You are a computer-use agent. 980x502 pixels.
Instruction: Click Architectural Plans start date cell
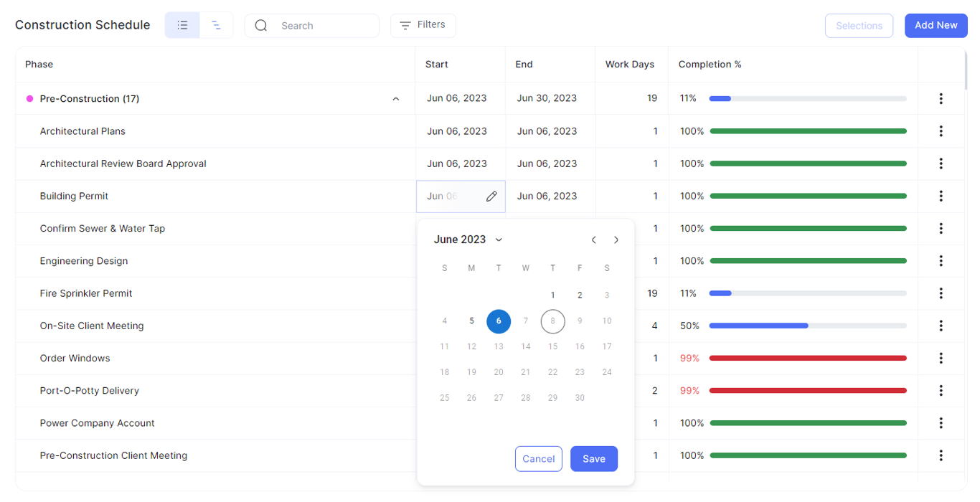point(460,131)
